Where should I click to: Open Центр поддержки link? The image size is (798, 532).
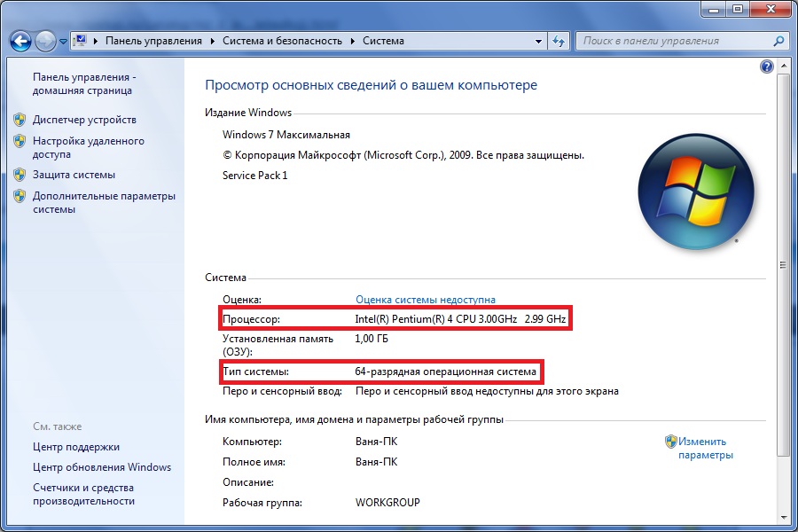pyautogui.click(x=76, y=447)
